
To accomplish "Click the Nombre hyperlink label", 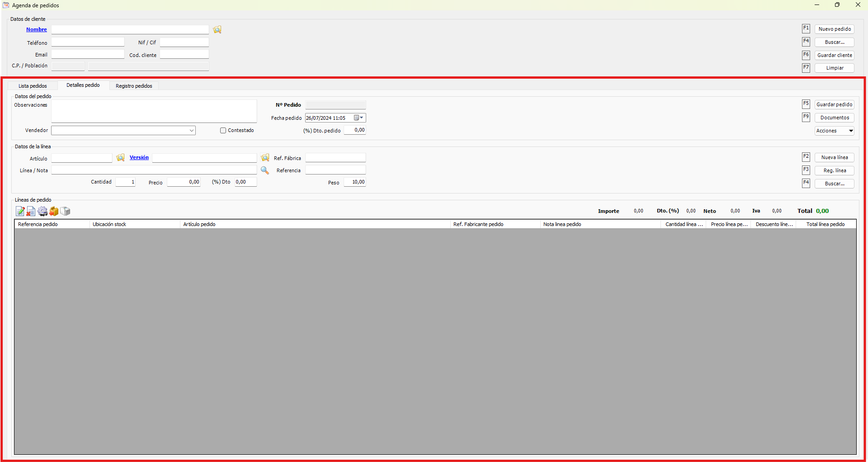I will [37, 29].
